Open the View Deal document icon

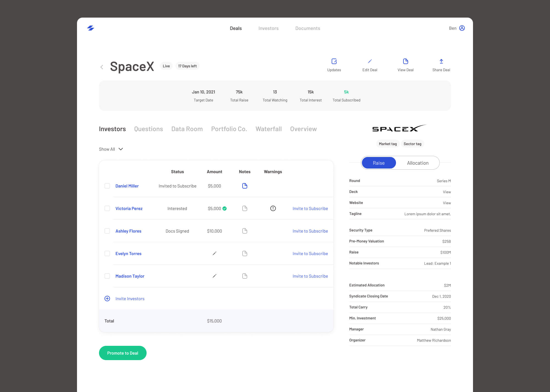pos(405,61)
